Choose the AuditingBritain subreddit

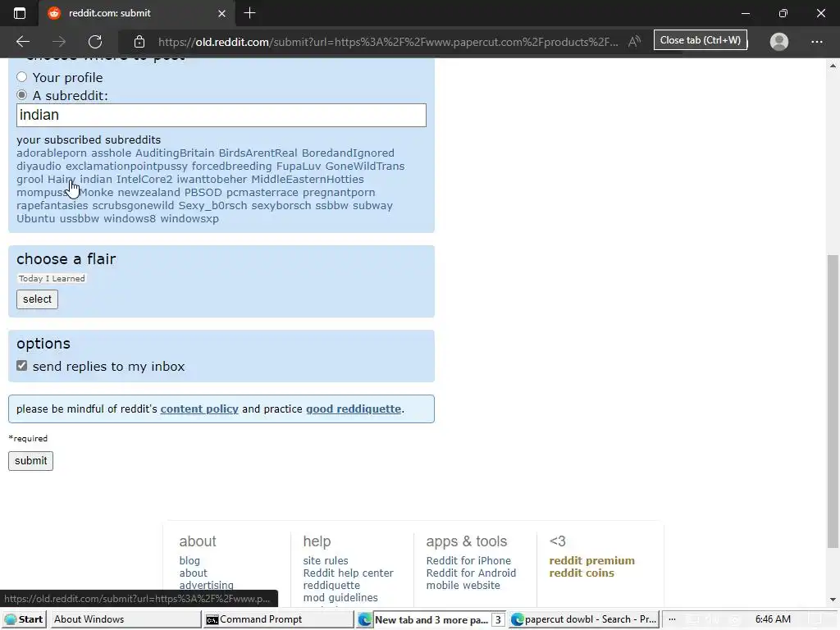[175, 153]
